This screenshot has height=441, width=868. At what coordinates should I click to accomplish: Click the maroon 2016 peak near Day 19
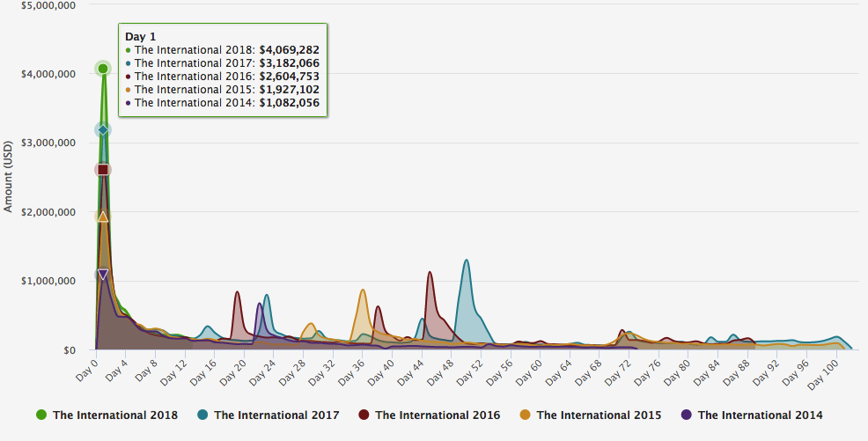coord(237,292)
